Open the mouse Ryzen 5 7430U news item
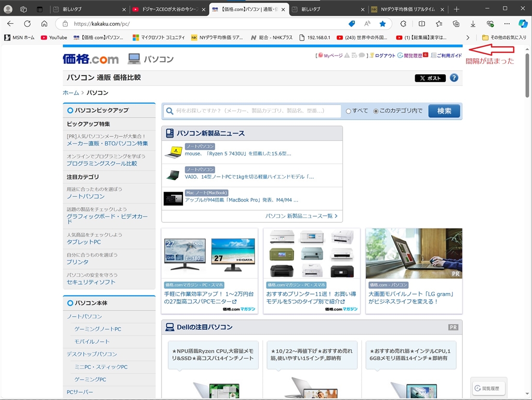532x400 pixels. [238, 154]
